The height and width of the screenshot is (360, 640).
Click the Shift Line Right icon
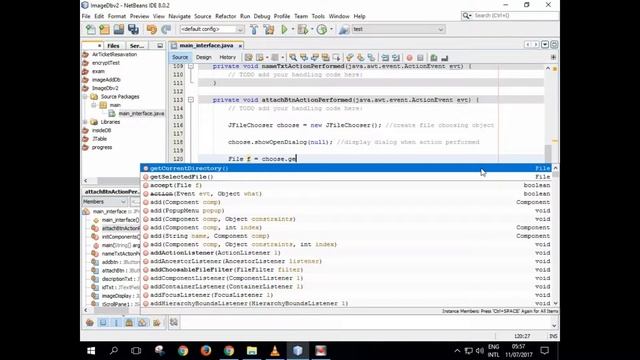tap(396, 58)
